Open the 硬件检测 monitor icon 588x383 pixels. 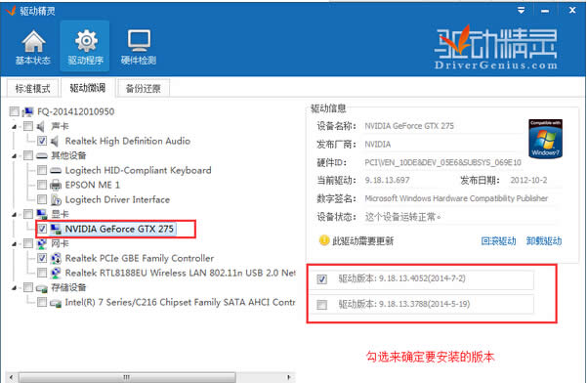(x=139, y=40)
